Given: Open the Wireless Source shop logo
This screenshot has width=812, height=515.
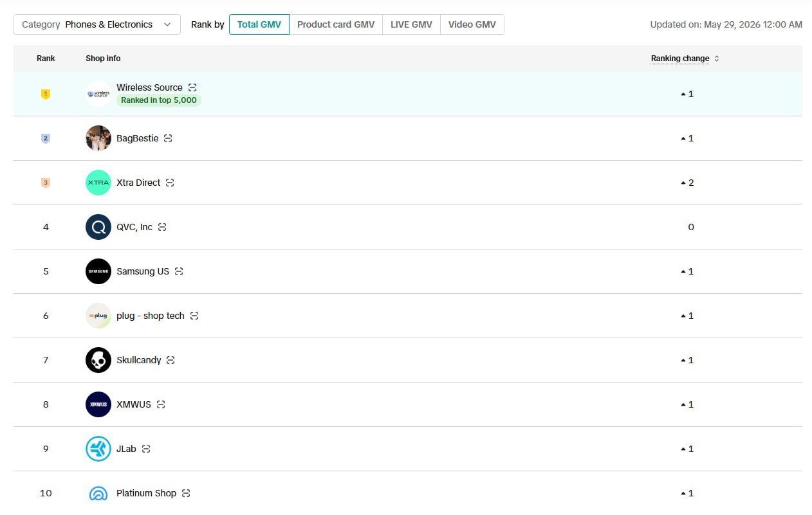Looking at the screenshot, I should (98, 94).
